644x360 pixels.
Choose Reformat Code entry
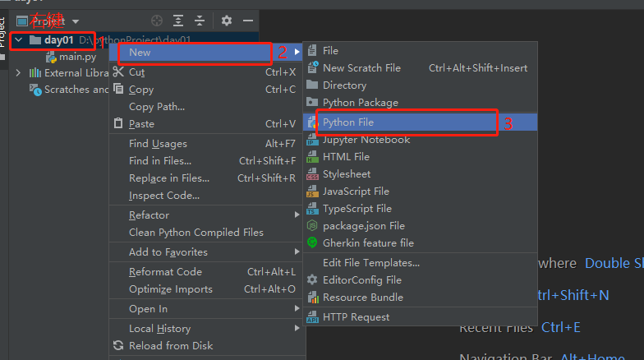pos(205,272)
